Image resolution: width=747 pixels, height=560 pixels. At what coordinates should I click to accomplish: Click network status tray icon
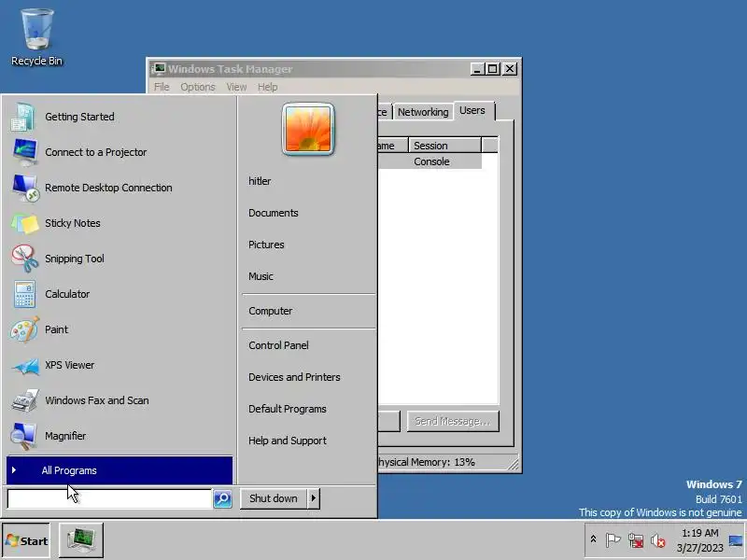pyautogui.click(x=636, y=540)
